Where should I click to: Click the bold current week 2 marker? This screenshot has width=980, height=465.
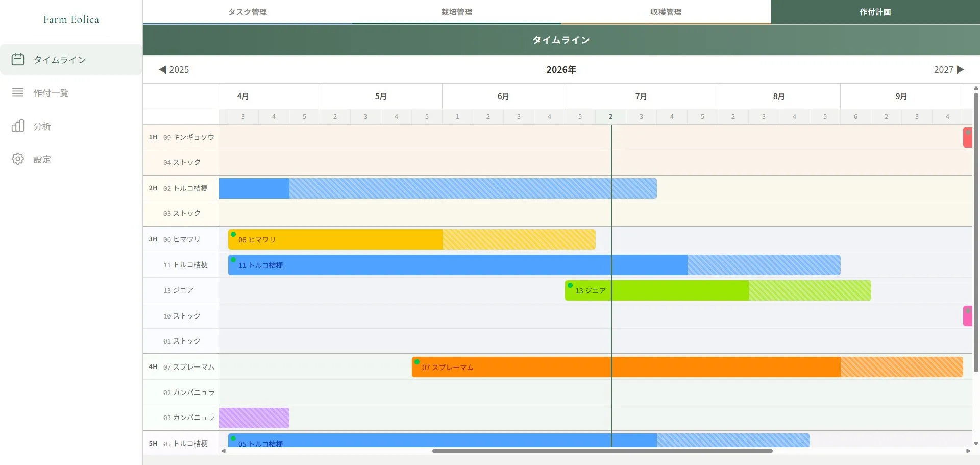tap(610, 116)
